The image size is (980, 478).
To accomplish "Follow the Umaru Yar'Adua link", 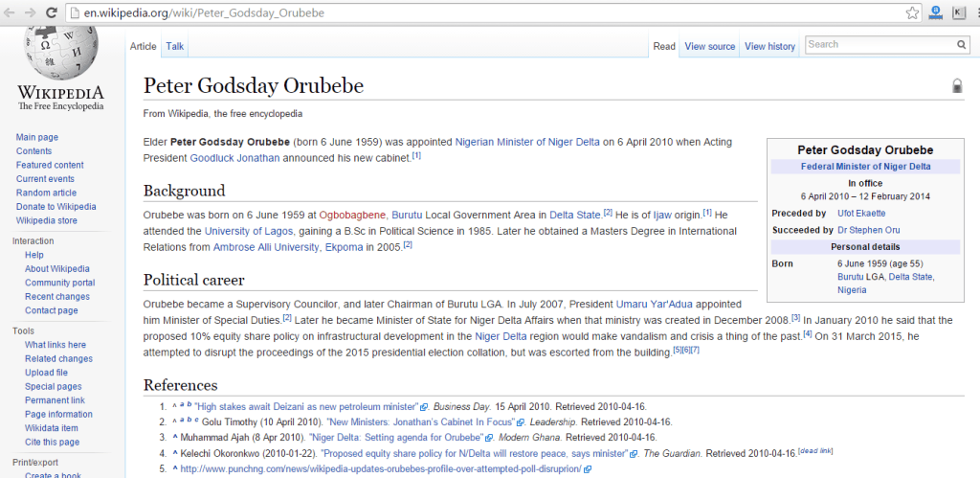I will (x=655, y=304).
